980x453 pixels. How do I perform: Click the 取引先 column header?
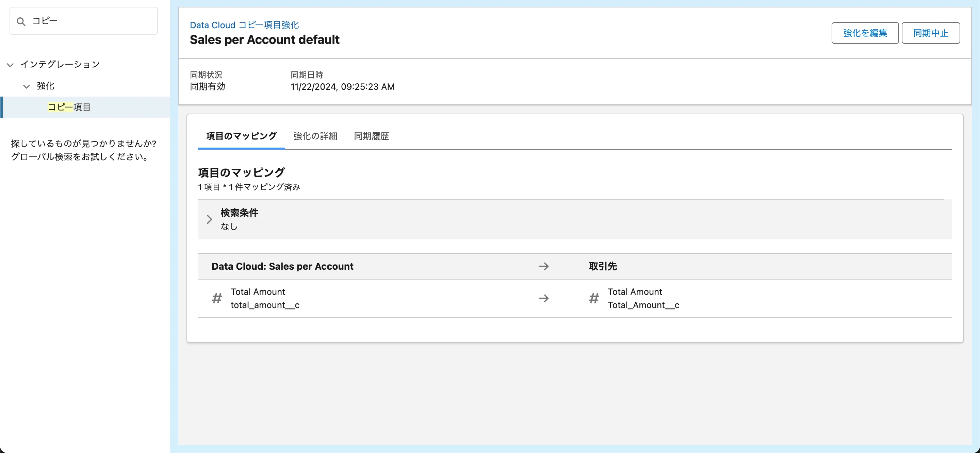point(603,266)
